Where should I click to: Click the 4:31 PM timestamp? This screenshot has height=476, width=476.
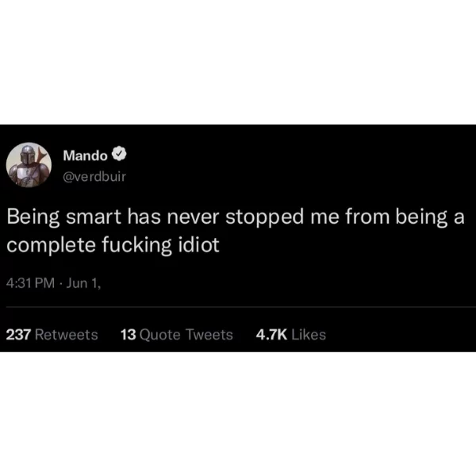click(x=30, y=283)
